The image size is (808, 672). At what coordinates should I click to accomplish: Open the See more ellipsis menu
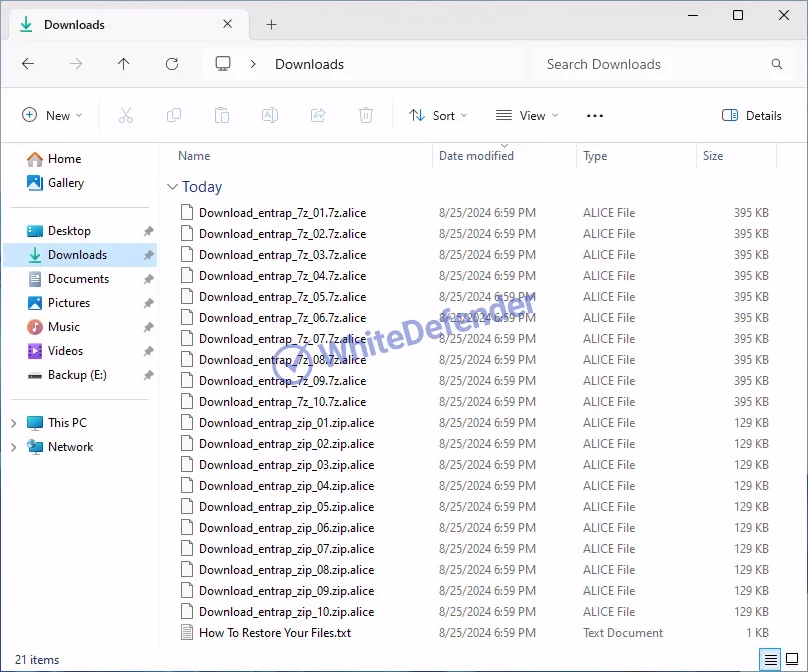595,116
